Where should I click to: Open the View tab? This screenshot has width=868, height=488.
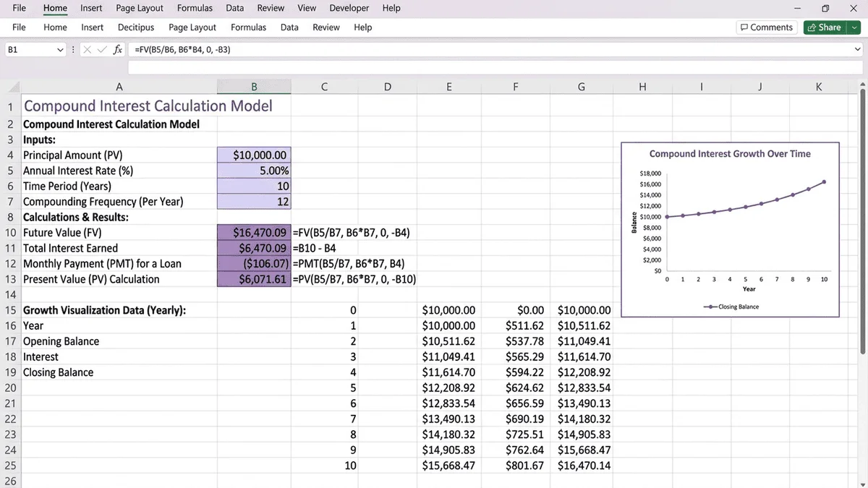click(x=307, y=8)
